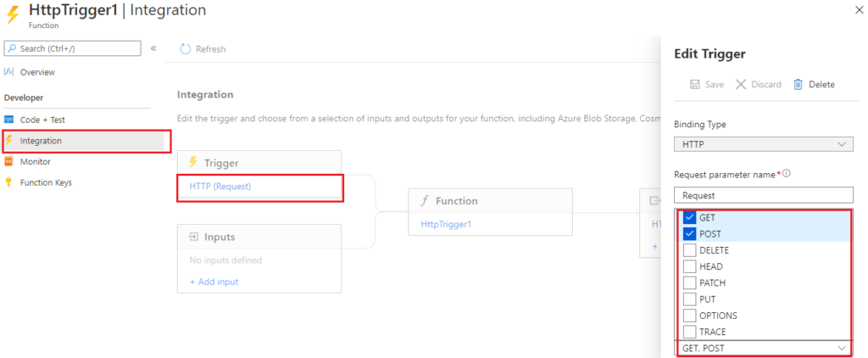Check the PATCH method checkbox

(690, 282)
